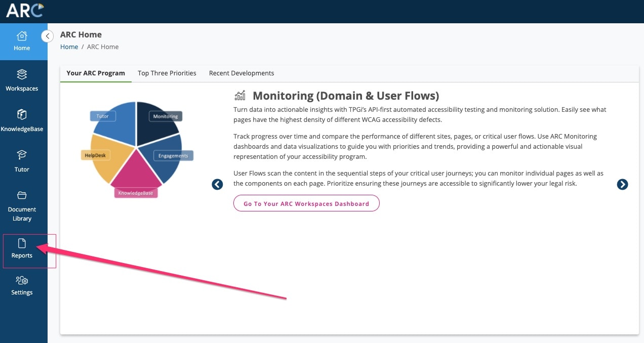This screenshot has height=343, width=644.
Task: Open the Workspaces sidebar icon
Action: tap(22, 81)
